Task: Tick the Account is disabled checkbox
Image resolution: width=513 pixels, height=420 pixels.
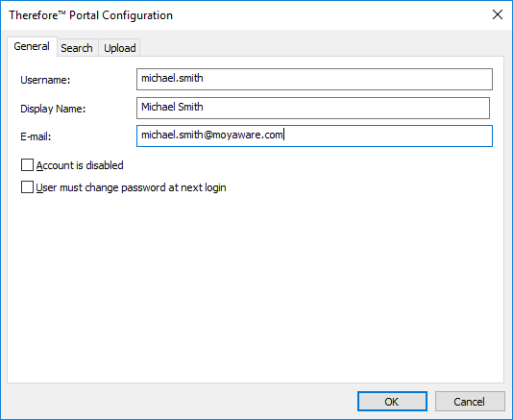Action: [x=27, y=165]
